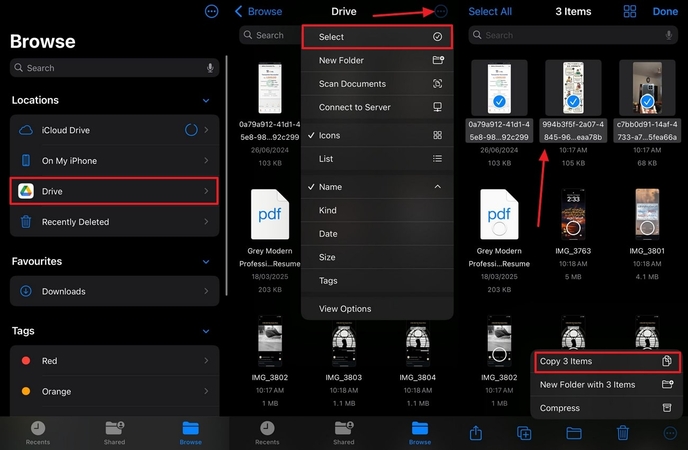
Task: Open IMG_3803 thumbnail in Drive panel
Action: point(344,342)
